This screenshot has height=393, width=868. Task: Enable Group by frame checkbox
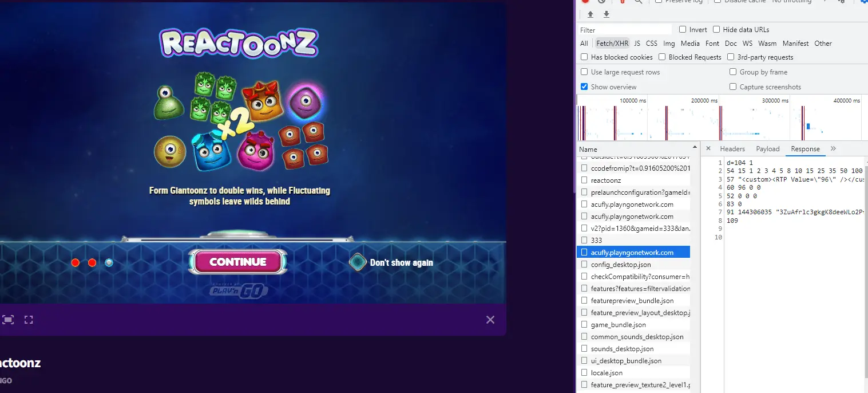tap(733, 72)
